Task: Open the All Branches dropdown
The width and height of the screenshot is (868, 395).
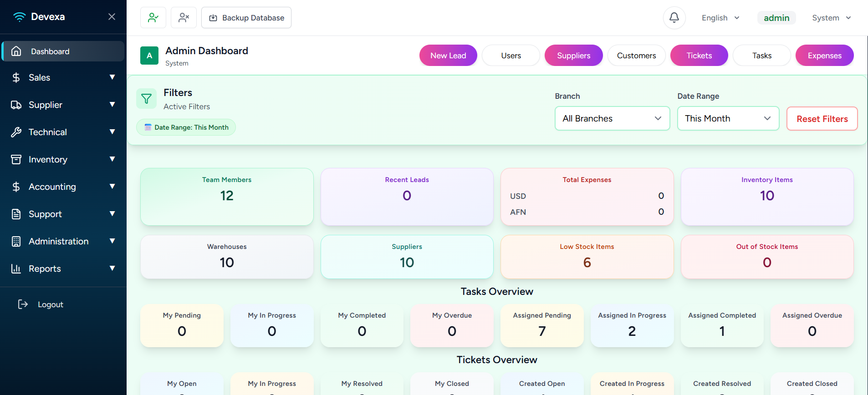Action: pos(612,118)
